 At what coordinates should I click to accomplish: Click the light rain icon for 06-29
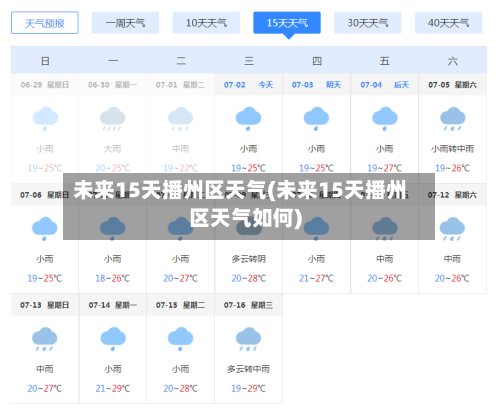(45, 119)
